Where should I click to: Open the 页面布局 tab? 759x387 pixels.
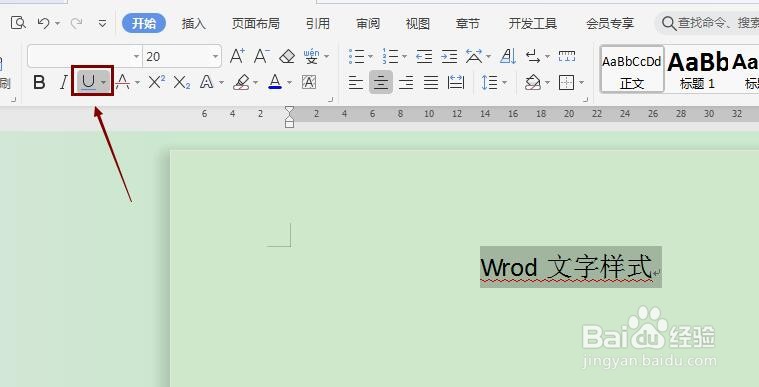click(256, 23)
